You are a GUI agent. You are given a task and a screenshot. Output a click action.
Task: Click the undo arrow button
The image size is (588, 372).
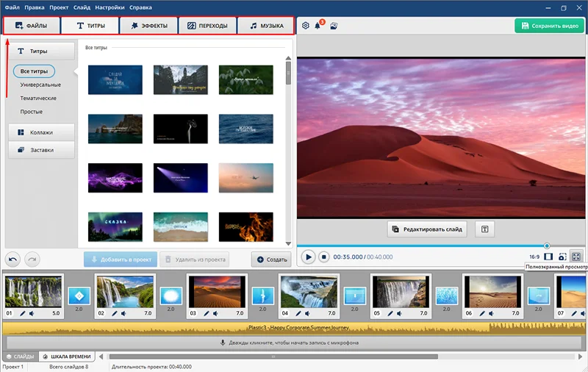click(x=13, y=259)
